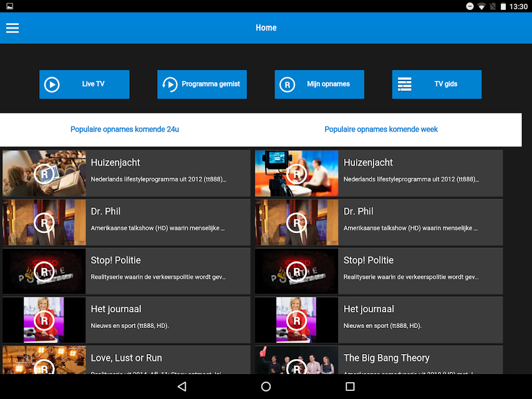The image size is (532, 399).
Task: Record Stop! Politie in the week column
Action: point(296,271)
